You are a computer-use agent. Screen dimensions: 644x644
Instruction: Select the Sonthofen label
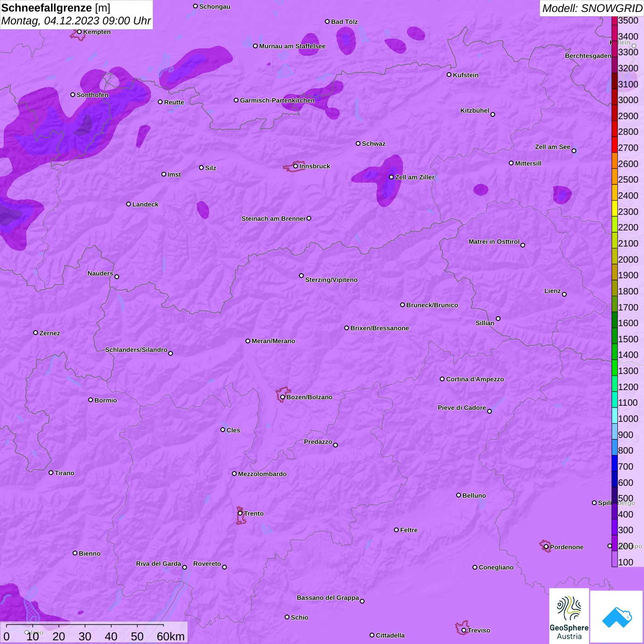coord(92,95)
